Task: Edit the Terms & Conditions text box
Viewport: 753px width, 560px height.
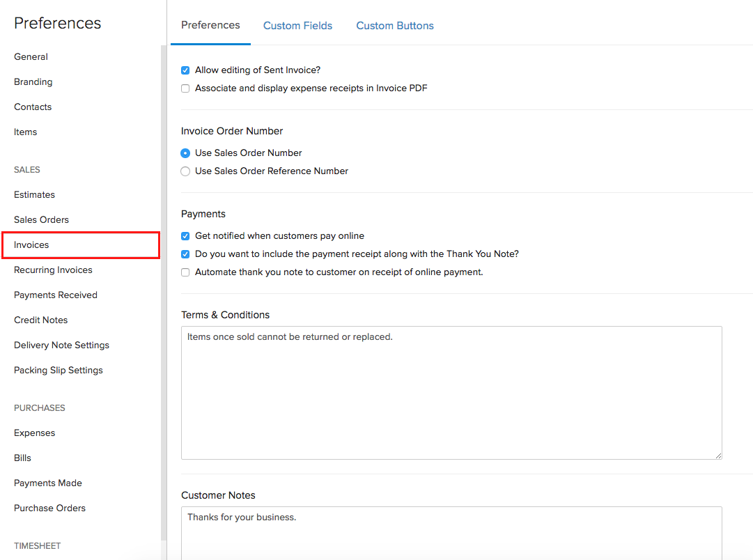Action: [451, 390]
